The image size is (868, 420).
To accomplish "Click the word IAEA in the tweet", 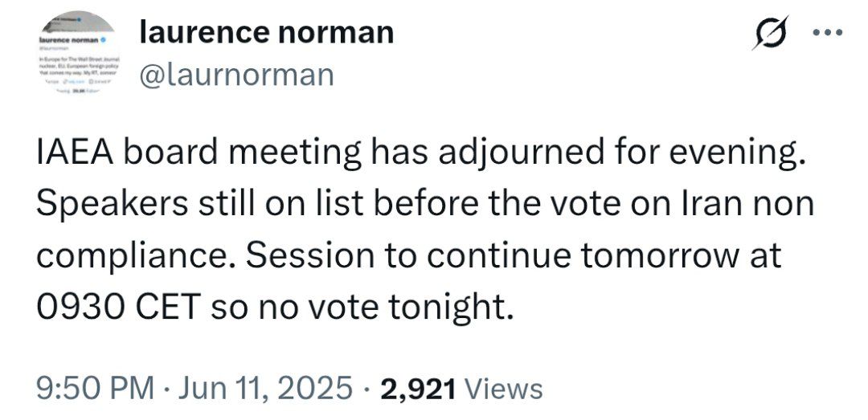I will pyautogui.click(x=74, y=152).
